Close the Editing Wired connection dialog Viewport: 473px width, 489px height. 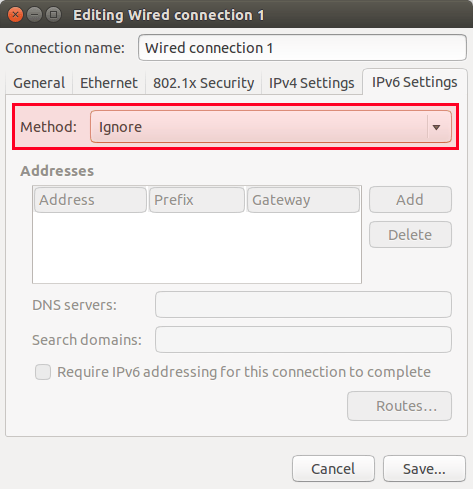(15, 15)
